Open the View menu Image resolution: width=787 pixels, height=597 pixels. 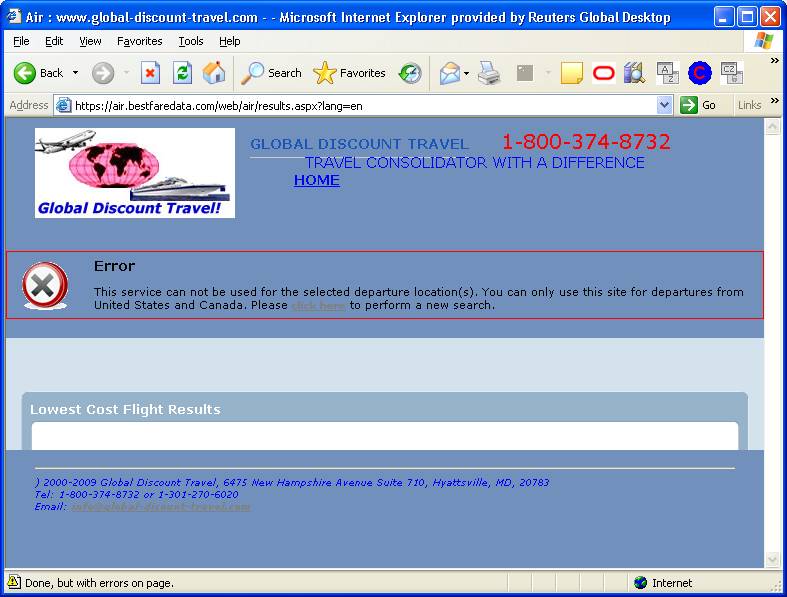[90, 41]
